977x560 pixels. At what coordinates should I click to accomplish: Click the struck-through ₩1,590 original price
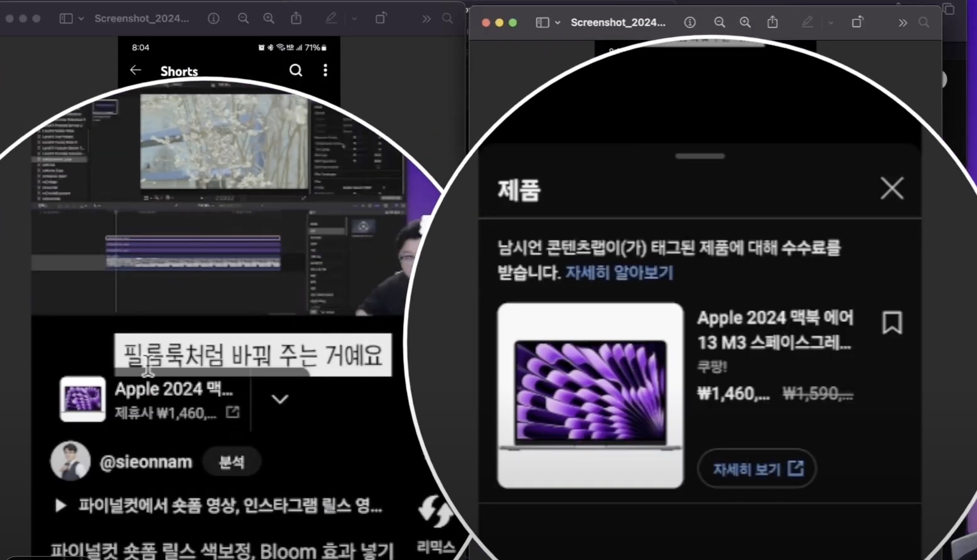(818, 393)
